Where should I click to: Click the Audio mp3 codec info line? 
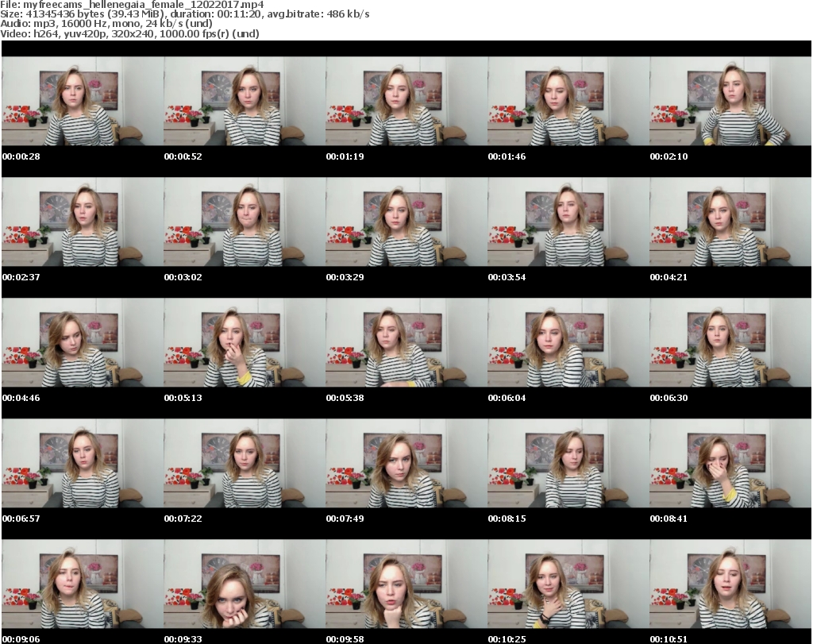tap(106, 24)
